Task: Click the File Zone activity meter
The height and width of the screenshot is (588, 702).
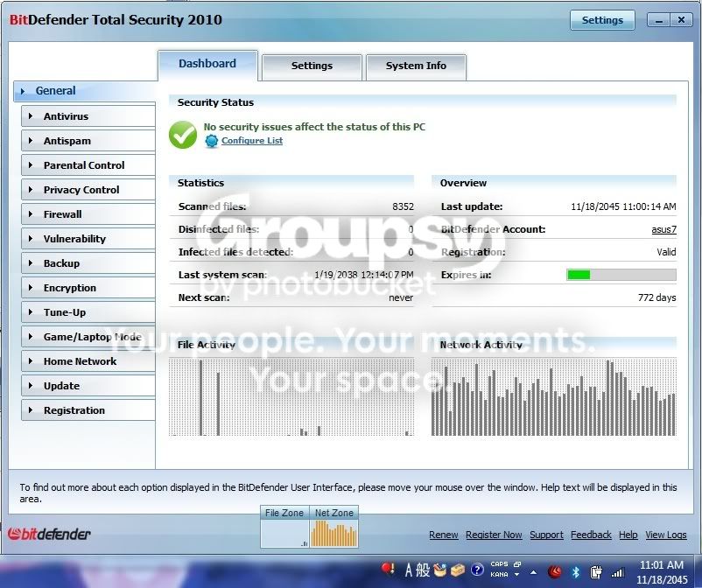Action: [x=284, y=534]
